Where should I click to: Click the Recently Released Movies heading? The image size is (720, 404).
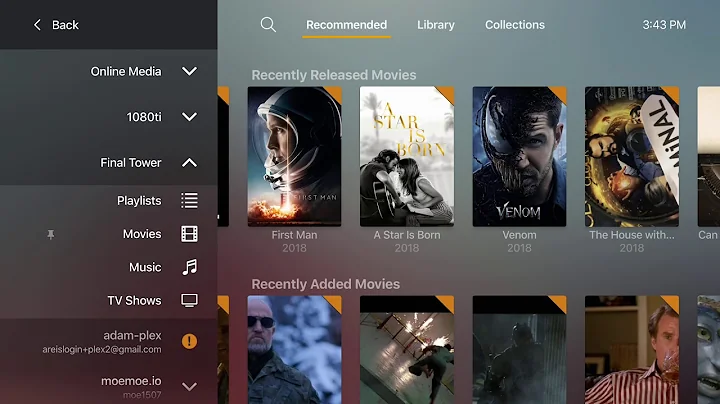tap(334, 75)
